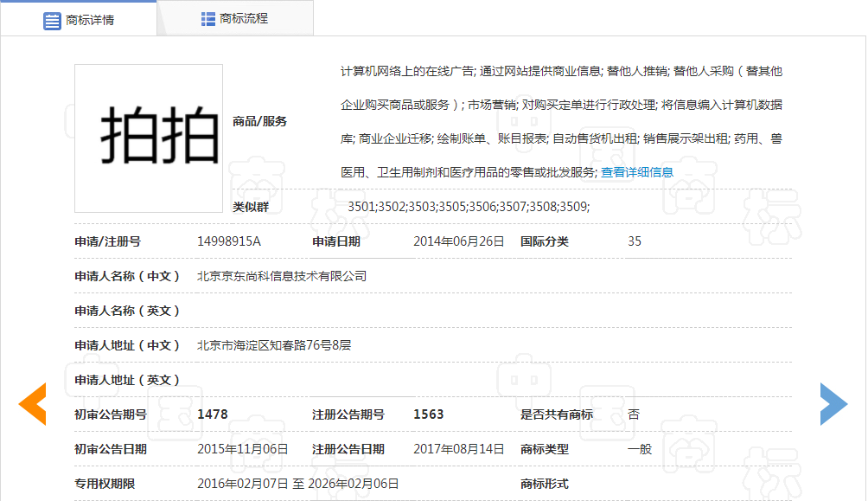Click the 是否共有商标 label
This screenshot has height=501, width=868.
(557, 414)
